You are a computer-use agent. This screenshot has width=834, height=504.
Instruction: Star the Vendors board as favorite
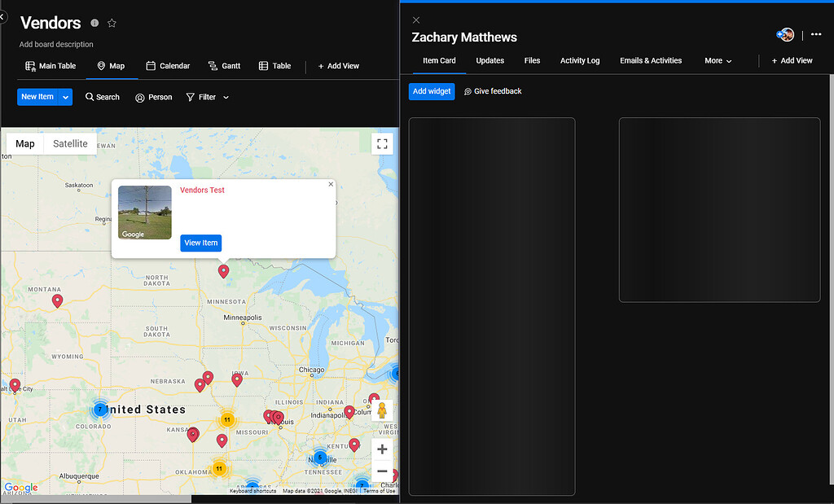[x=112, y=23]
